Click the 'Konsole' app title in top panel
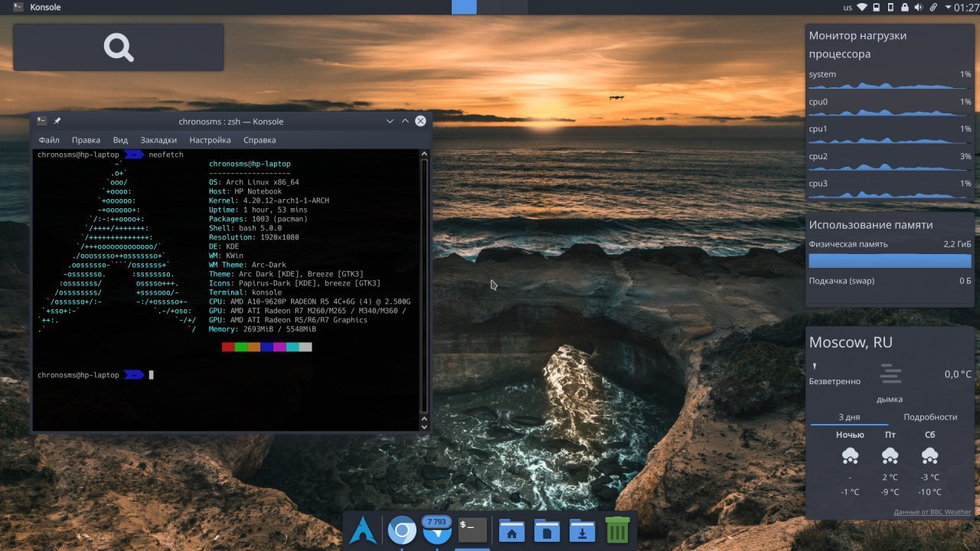The height and width of the screenshot is (551, 980). (45, 8)
